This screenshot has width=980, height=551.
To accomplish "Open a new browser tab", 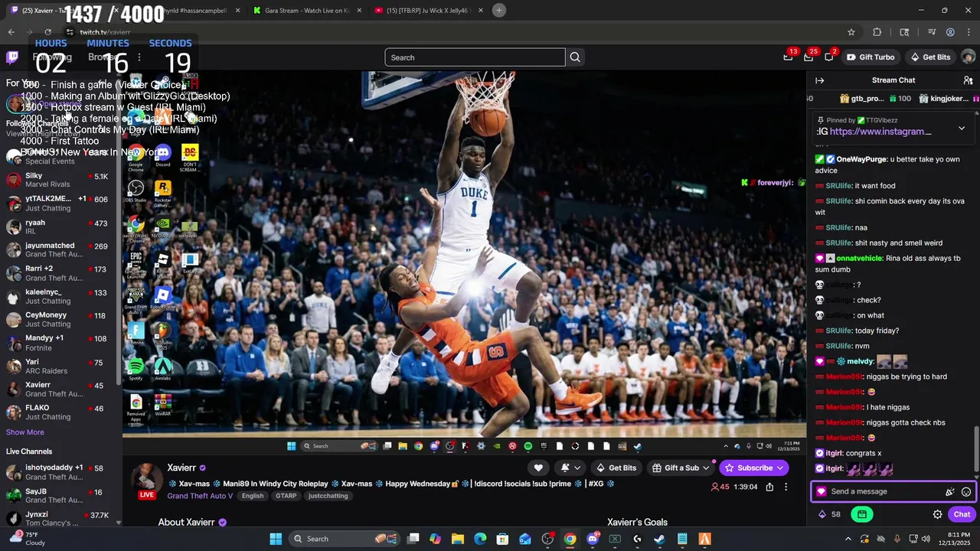I will pos(499,10).
